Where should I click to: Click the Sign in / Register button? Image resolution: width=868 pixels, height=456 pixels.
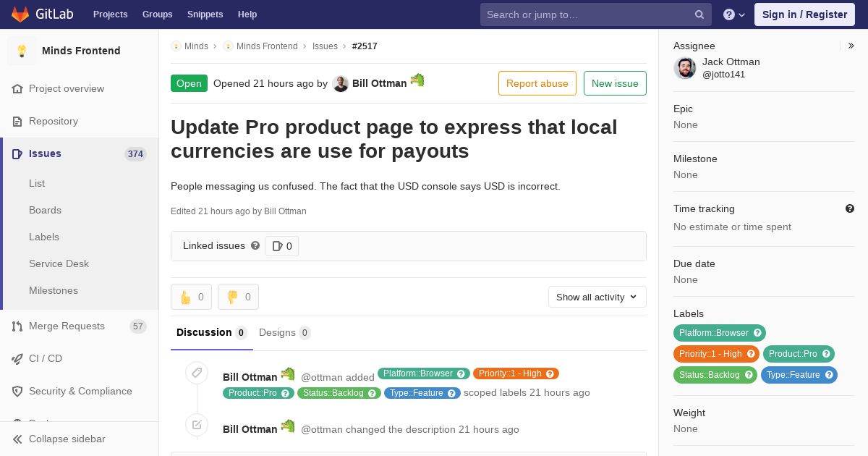804,14
